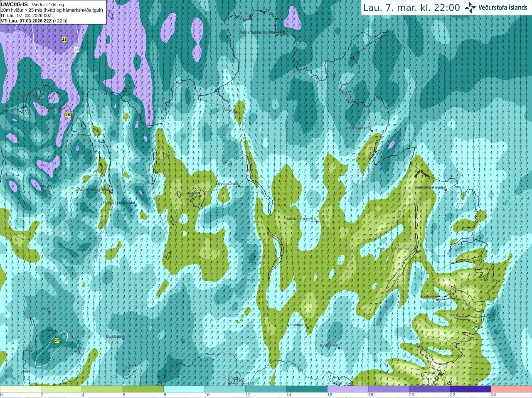Click the pink above-24 m/s legend swatch

pyautogui.click(x=512, y=389)
